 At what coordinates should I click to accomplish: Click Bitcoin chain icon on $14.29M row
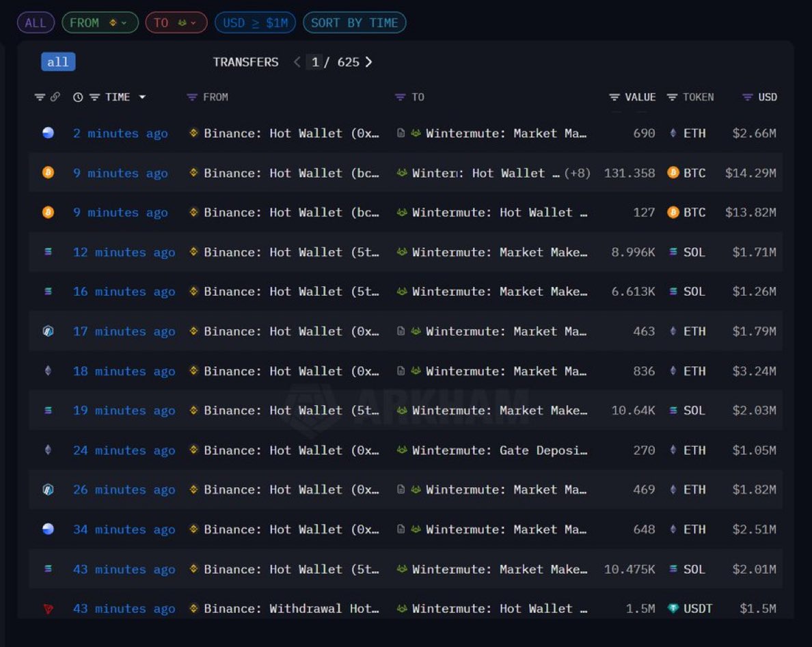pyautogui.click(x=48, y=172)
